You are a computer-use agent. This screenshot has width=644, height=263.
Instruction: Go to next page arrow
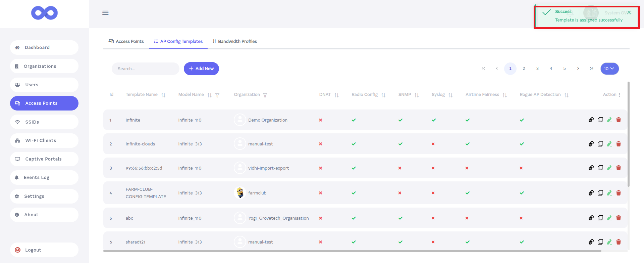[578, 69]
